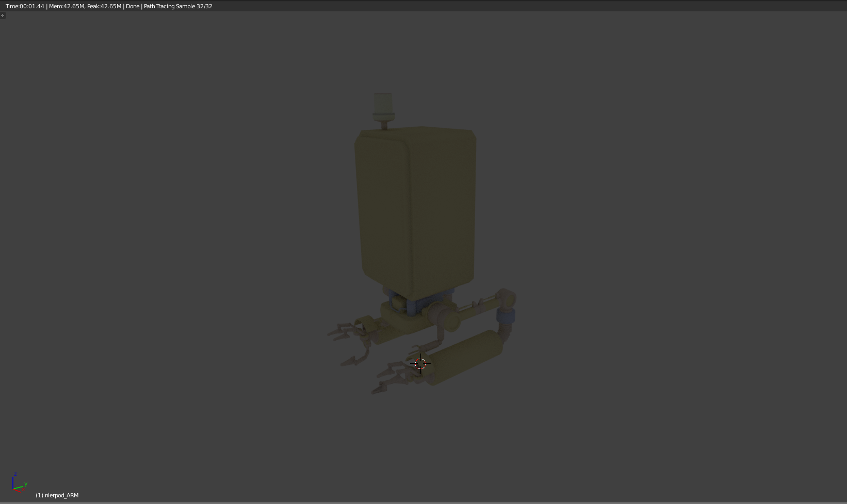Click the nierpod_ARM object name label

point(57,495)
